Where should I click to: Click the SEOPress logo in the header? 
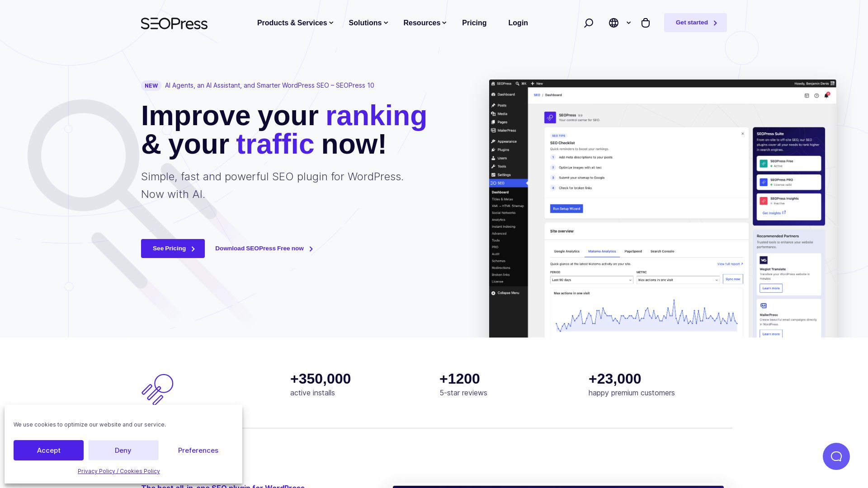pos(174,23)
